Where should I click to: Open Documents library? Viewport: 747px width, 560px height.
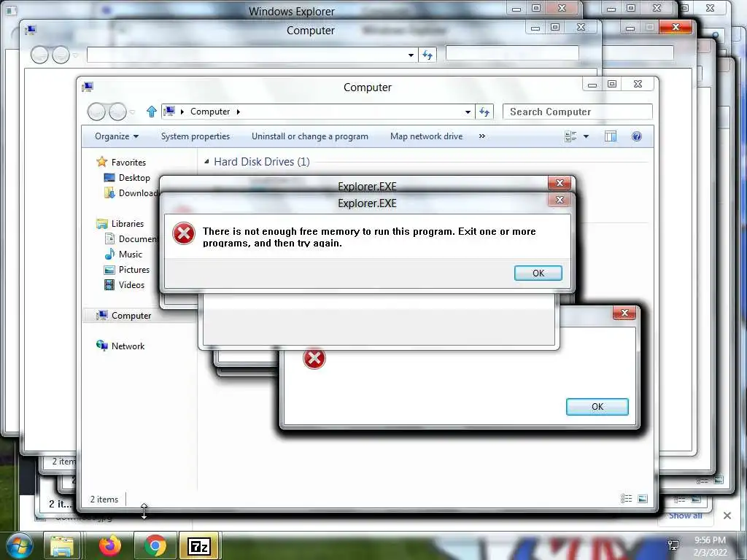131,238
